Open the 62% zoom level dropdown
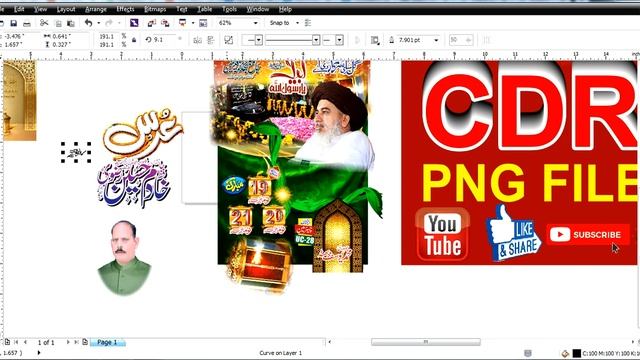The height and width of the screenshot is (360, 640). point(256,23)
